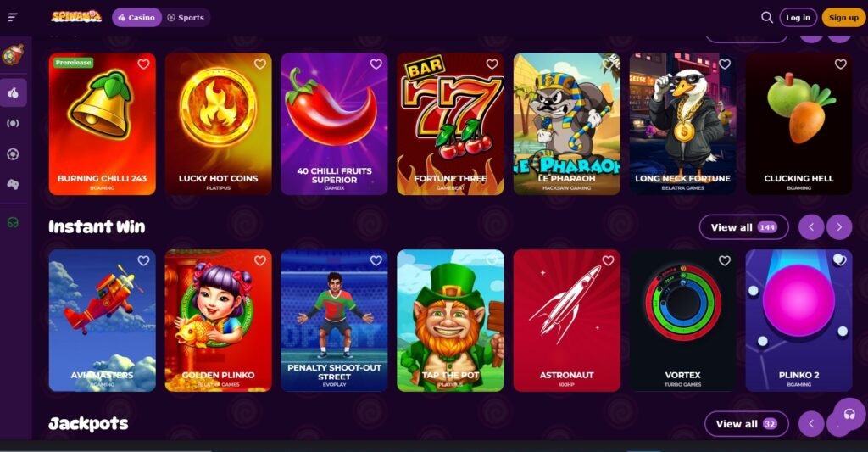Click the Sign up button

click(843, 18)
